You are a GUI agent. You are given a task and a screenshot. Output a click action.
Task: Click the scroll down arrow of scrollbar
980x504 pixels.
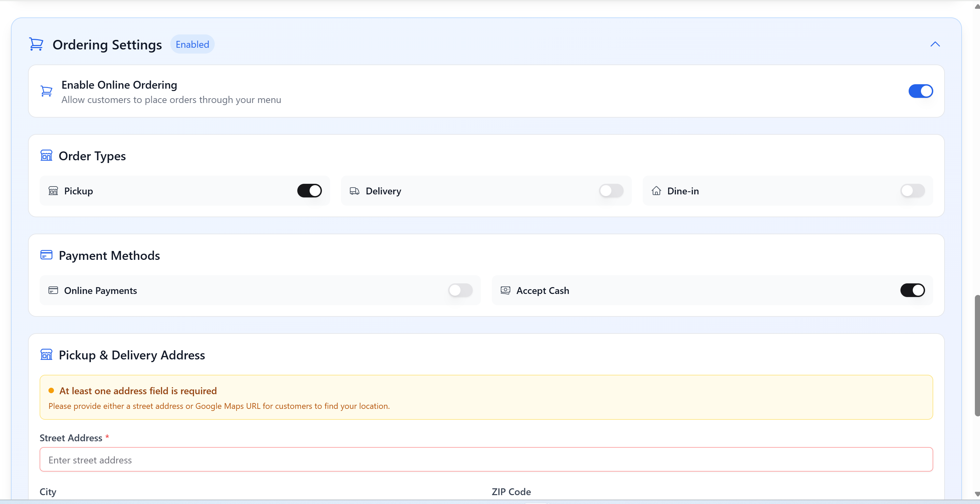click(x=977, y=494)
